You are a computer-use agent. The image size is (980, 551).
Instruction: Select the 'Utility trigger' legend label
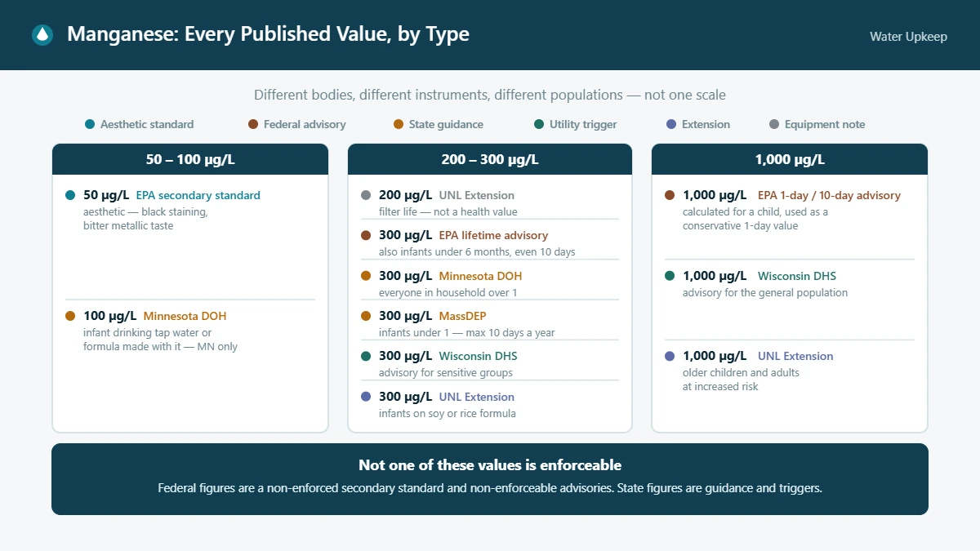583,125
